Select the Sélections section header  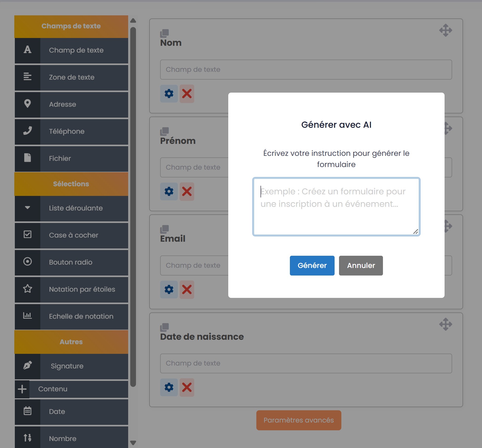point(71,184)
